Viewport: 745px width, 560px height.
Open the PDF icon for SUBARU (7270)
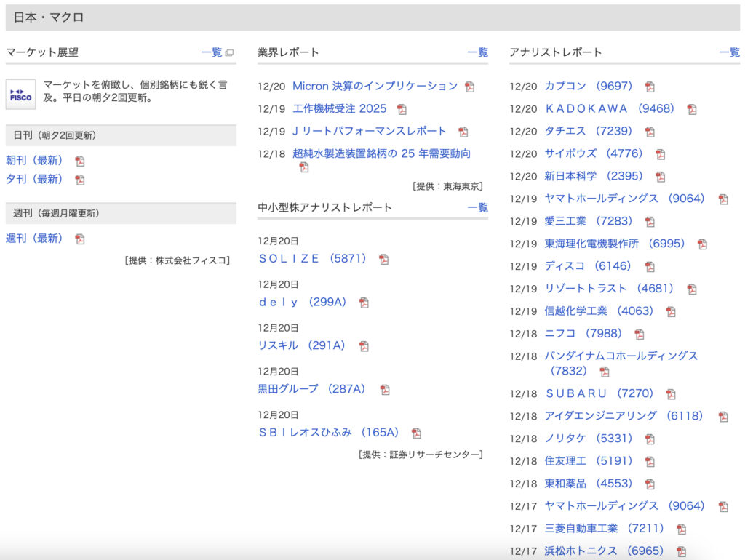click(670, 394)
